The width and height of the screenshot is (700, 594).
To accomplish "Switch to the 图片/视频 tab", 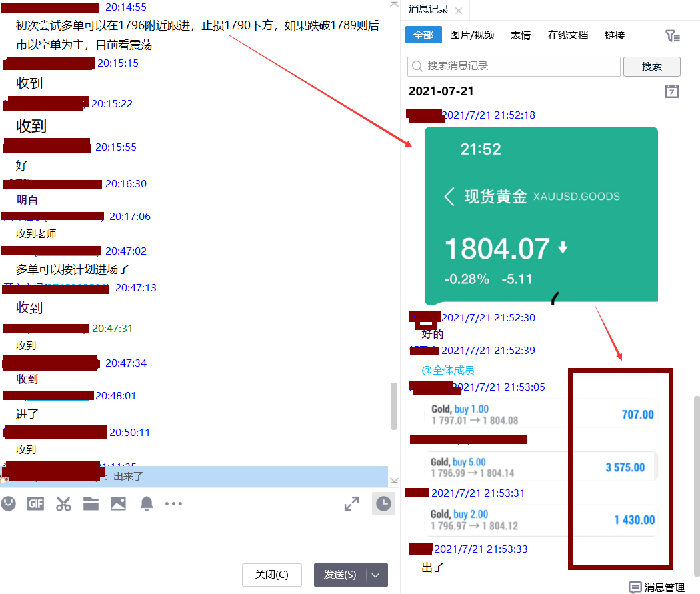I will 472,35.
